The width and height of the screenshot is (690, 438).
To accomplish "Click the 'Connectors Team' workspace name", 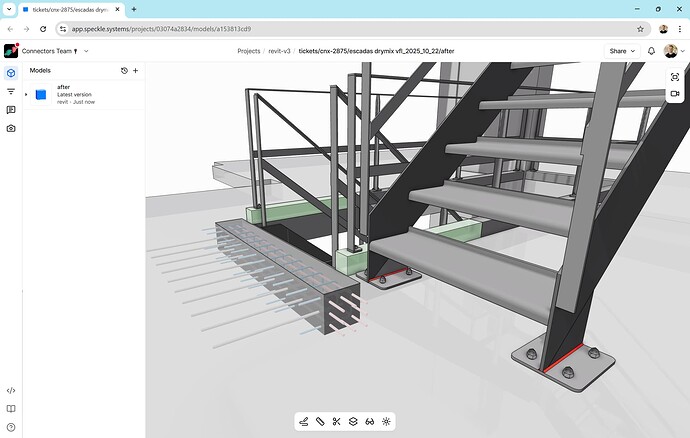I will (x=47, y=51).
